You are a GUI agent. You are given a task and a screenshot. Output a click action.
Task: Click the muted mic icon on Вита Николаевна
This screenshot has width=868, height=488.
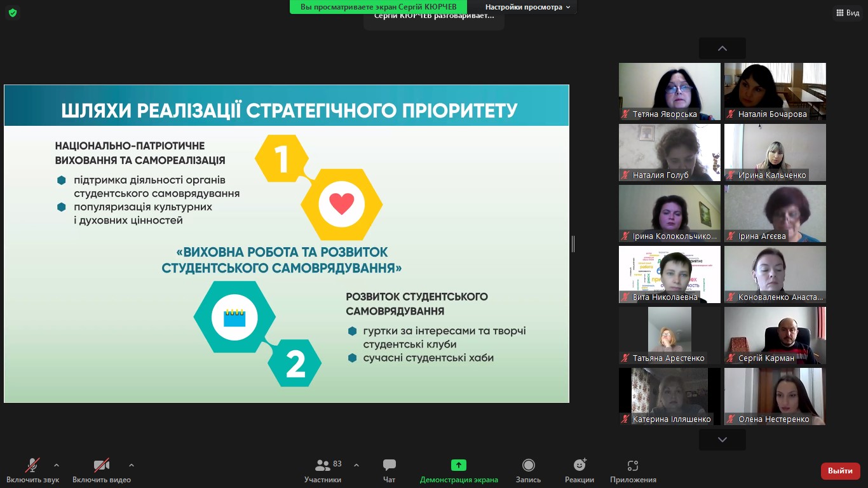click(626, 297)
